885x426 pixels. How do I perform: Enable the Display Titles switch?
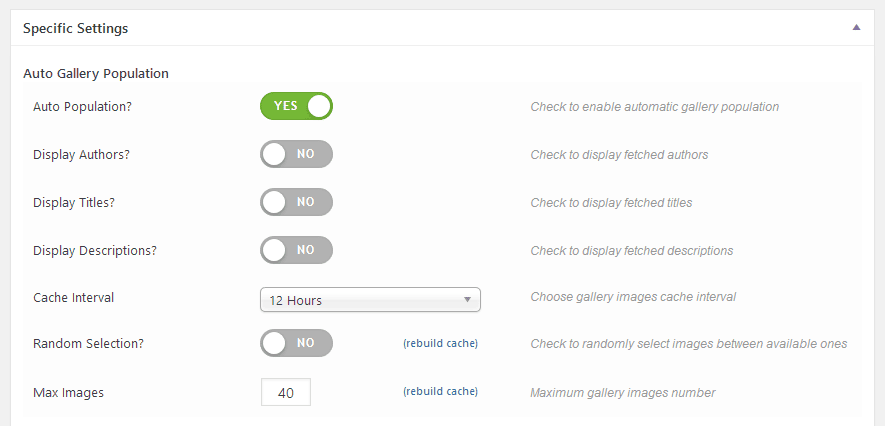click(x=296, y=202)
